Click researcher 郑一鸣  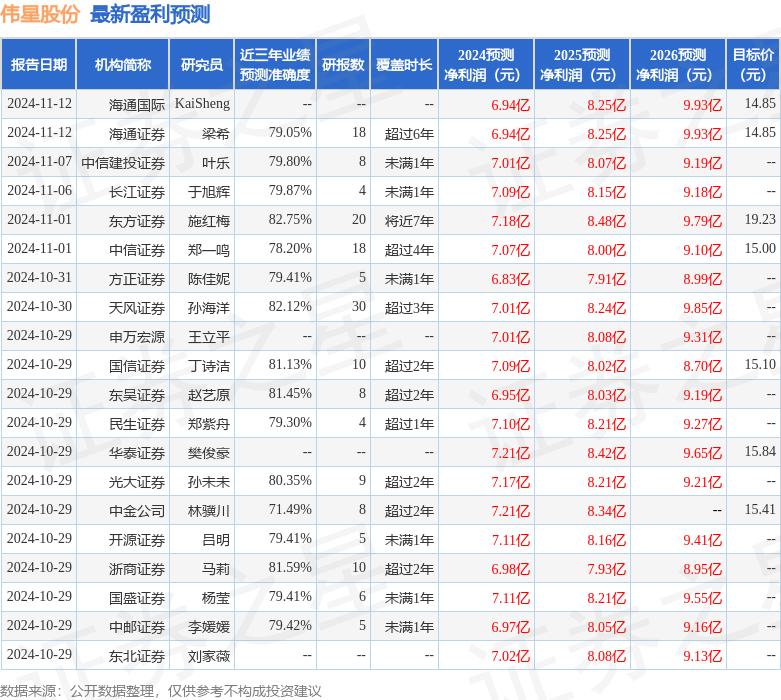tap(209, 250)
